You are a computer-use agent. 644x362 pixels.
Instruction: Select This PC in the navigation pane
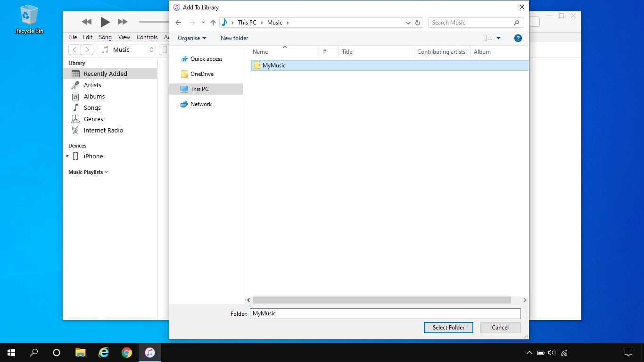pos(198,89)
